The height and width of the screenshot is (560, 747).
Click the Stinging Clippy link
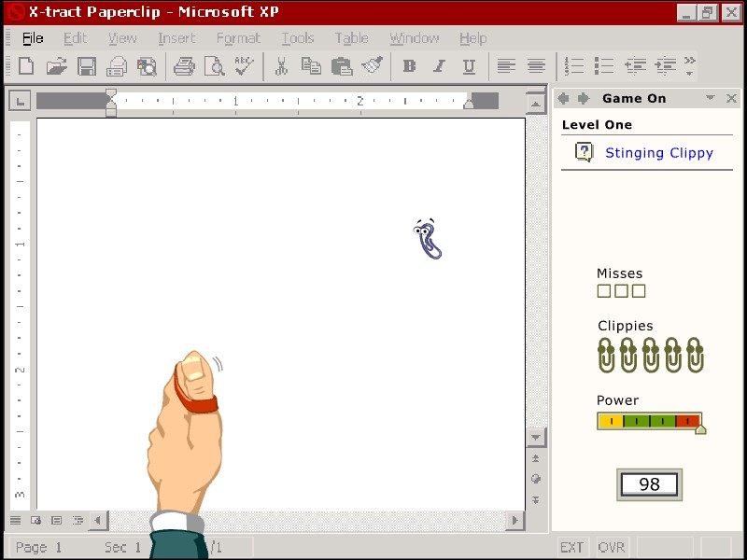(x=659, y=152)
